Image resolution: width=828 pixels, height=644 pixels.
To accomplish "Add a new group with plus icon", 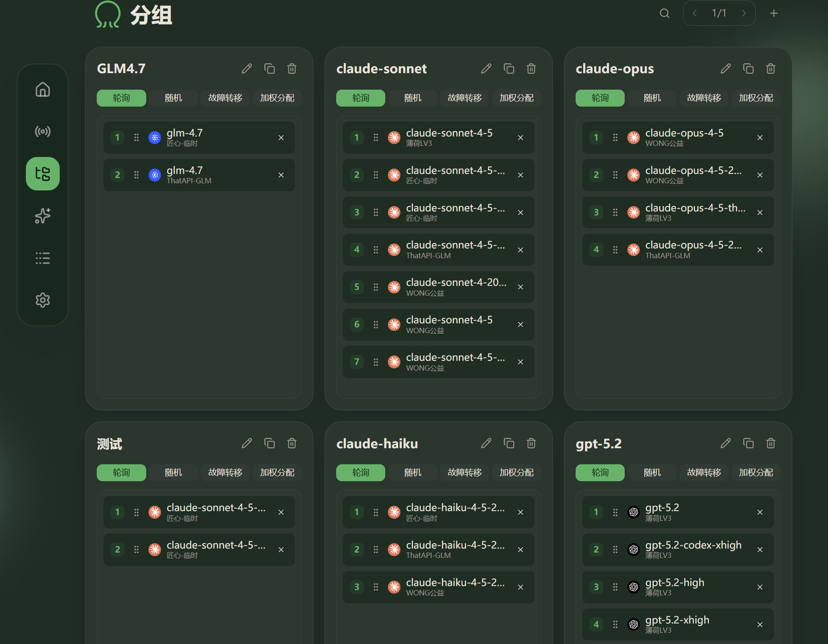I will coord(774,13).
